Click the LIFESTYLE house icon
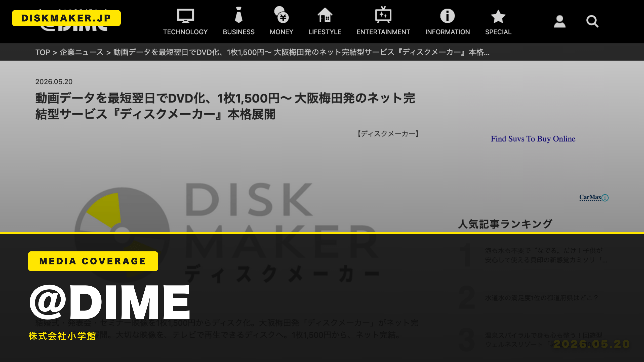The height and width of the screenshot is (362, 644). point(325,15)
